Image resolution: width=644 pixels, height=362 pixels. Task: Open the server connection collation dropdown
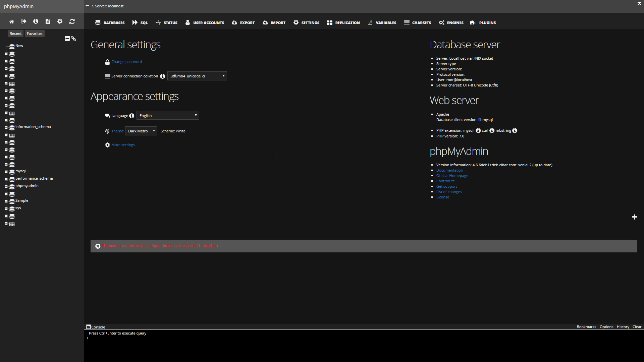click(197, 76)
